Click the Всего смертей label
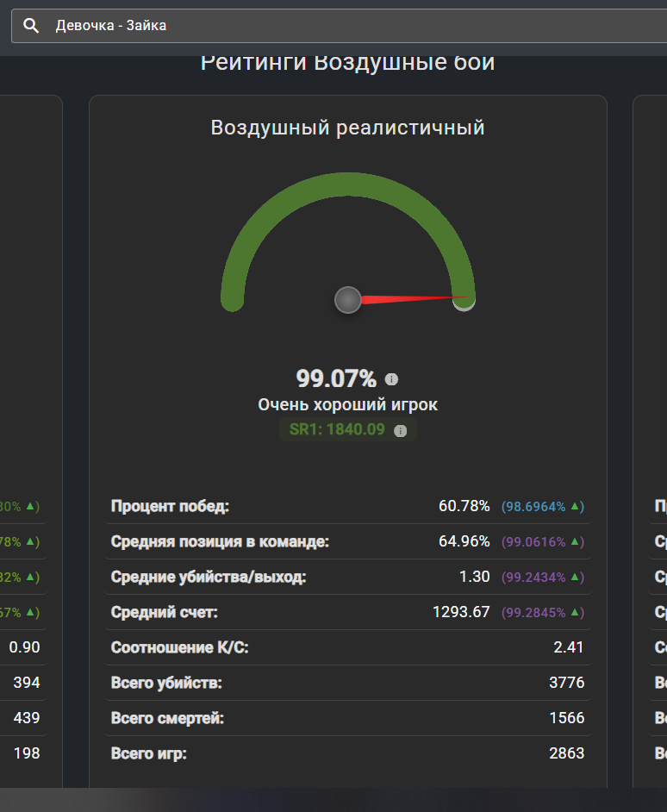667x812 pixels. pyautogui.click(x=167, y=718)
